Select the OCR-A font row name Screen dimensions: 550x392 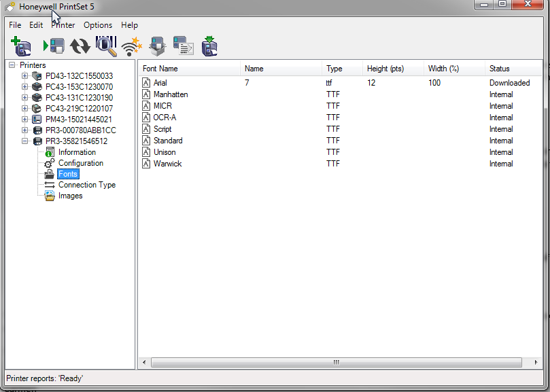coord(165,118)
